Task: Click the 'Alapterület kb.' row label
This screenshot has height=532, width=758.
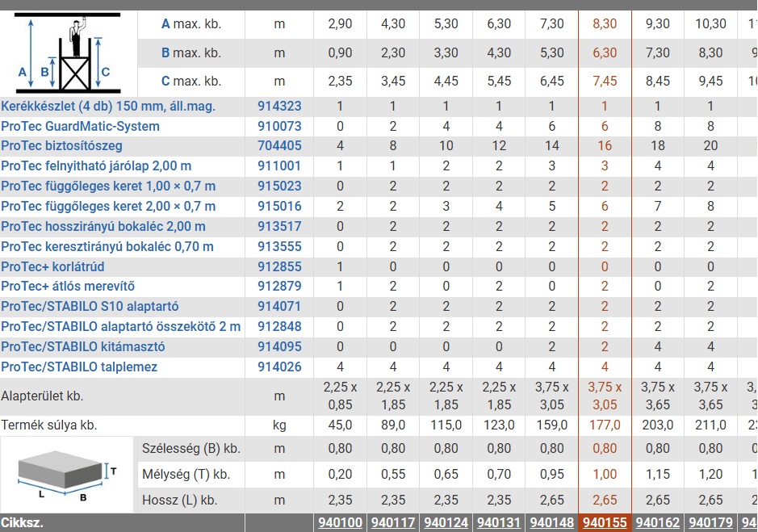Action: (42, 396)
